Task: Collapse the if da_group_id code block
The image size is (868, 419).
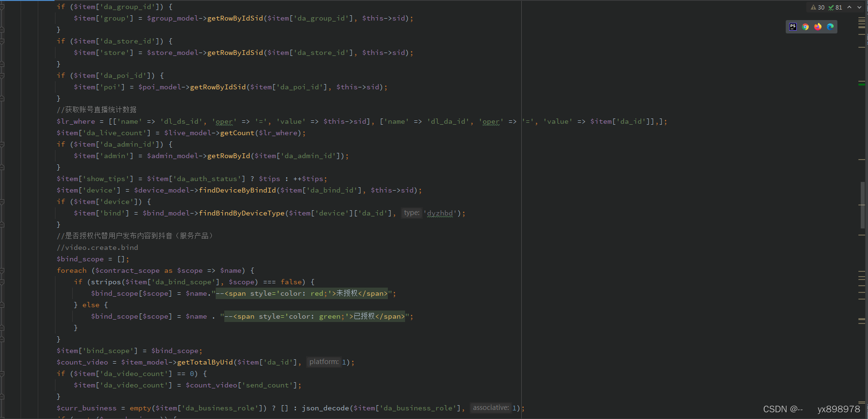Action: click(x=2, y=7)
